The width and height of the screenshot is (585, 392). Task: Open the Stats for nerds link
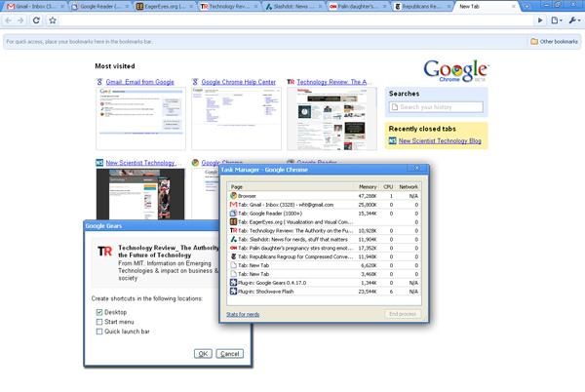243,314
